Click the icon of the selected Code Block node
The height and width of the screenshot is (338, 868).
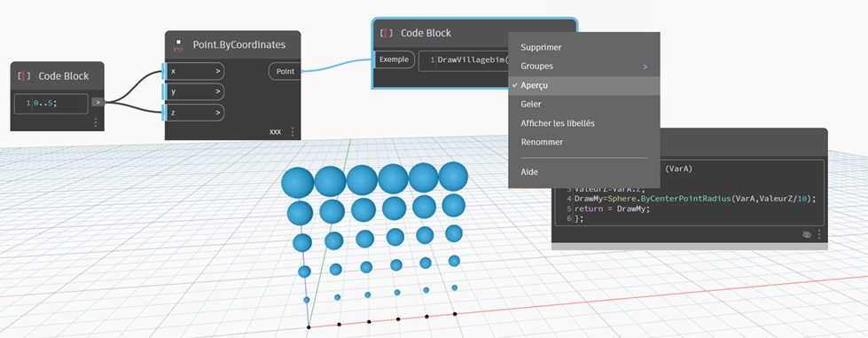click(x=387, y=33)
